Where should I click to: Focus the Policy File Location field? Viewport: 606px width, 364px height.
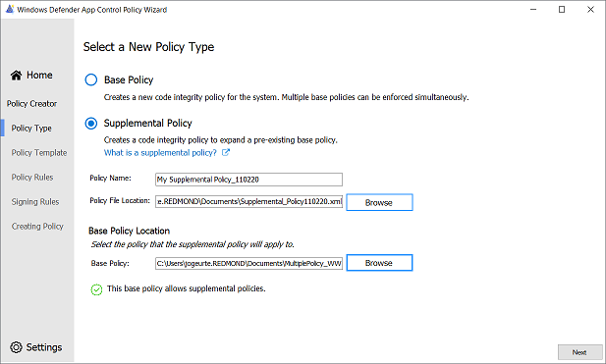248,201
